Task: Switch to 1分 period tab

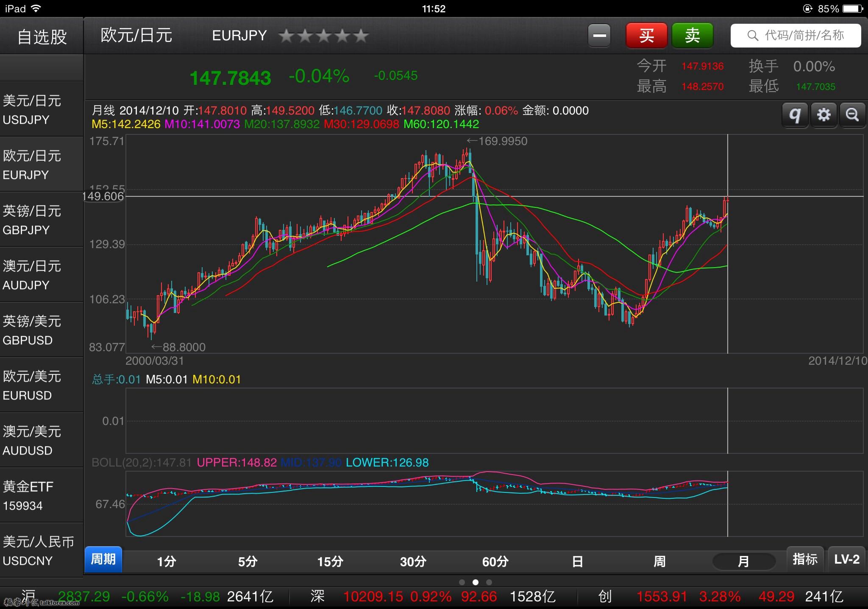Action: click(166, 562)
